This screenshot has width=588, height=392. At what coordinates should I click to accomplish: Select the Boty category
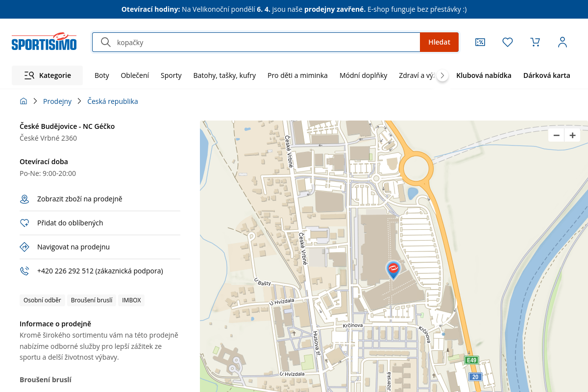click(x=101, y=75)
